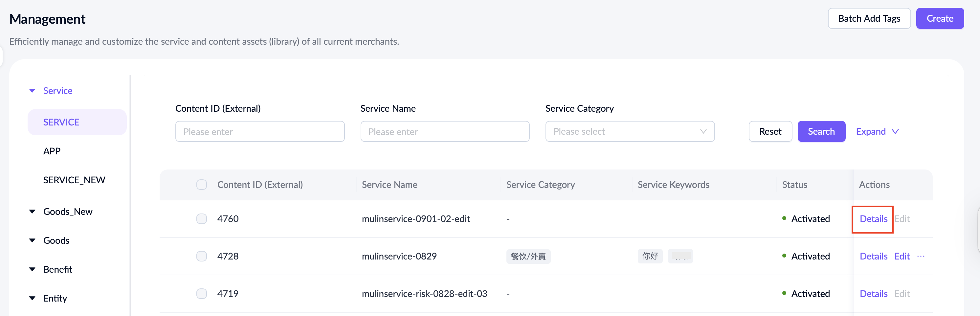Collapse the Service tree section
This screenshot has height=316, width=980.
coord(32,91)
